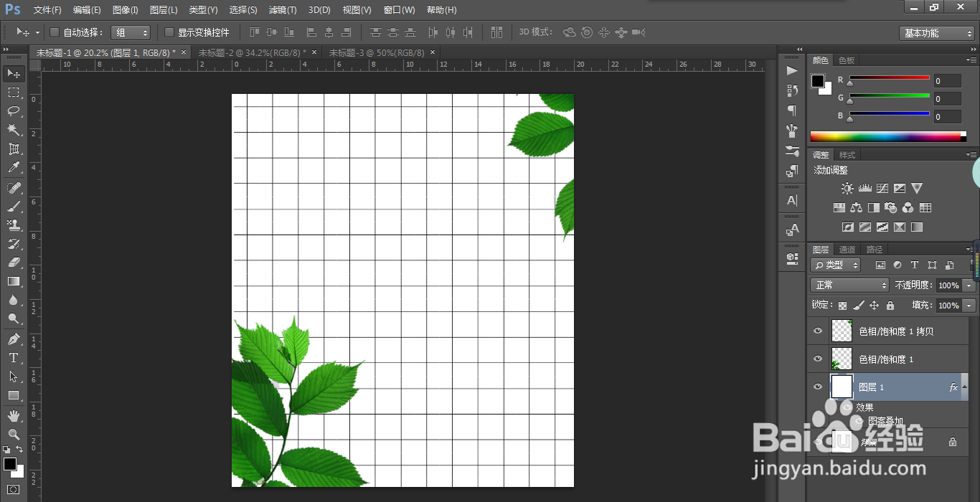Enable Show Transform Controls checkbox
Screen dimensions: 980x502
pos(169,32)
